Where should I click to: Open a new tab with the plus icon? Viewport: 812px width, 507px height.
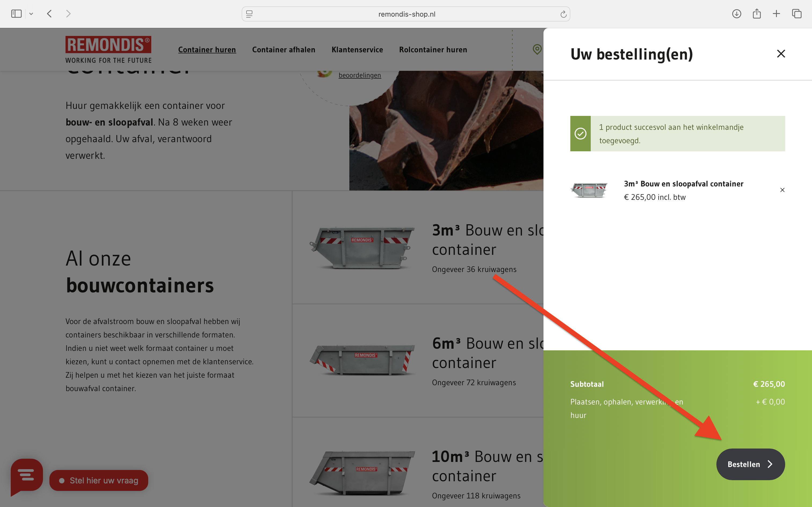pyautogui.click(x=777, y=14)
